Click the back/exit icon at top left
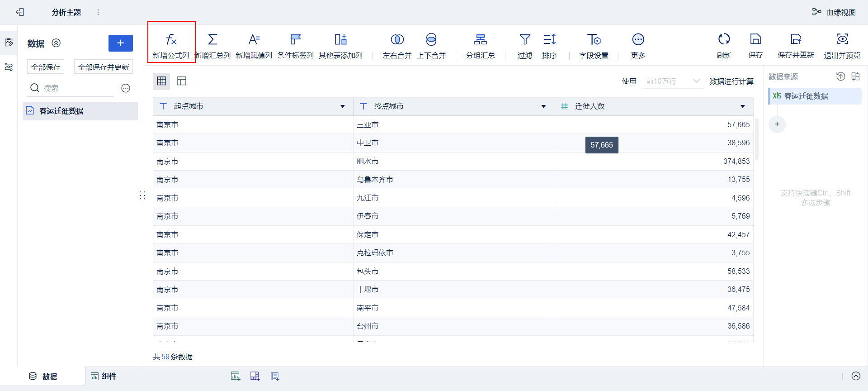 click(20, 12)
